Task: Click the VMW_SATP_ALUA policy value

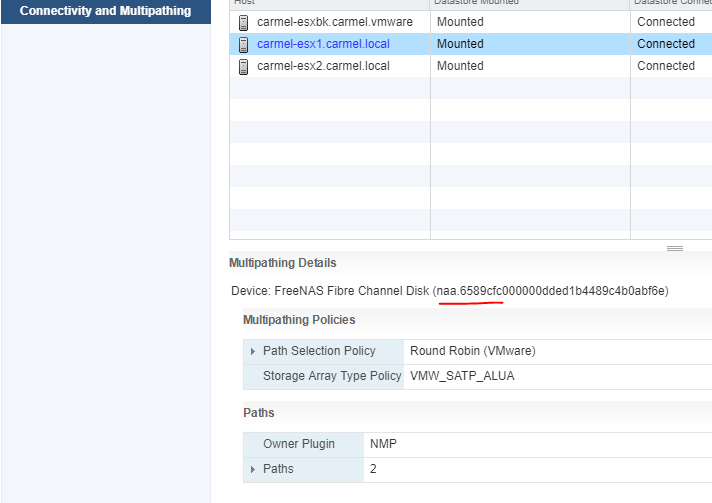Action: tap(462, 376)
